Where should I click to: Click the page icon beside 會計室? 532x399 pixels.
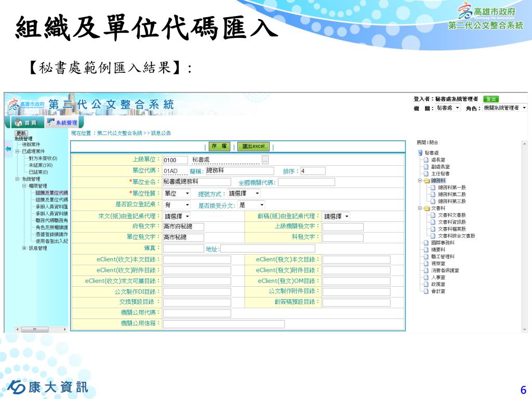426,291
